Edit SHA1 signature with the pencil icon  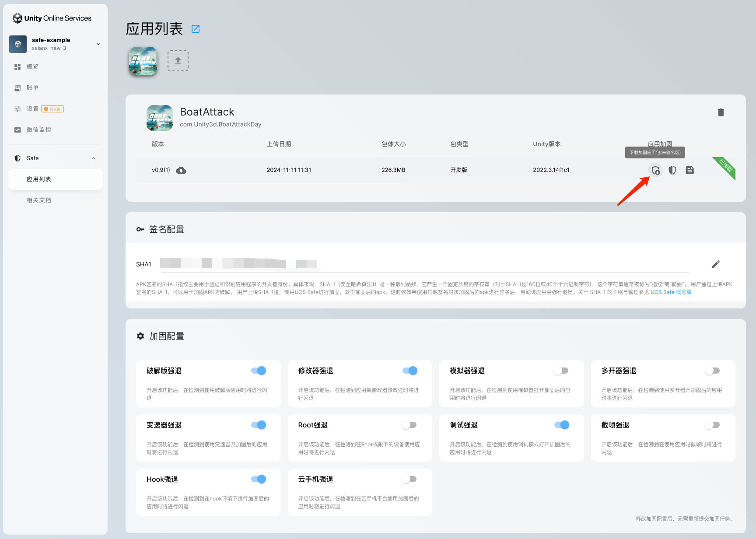click(x=715, y=264)
